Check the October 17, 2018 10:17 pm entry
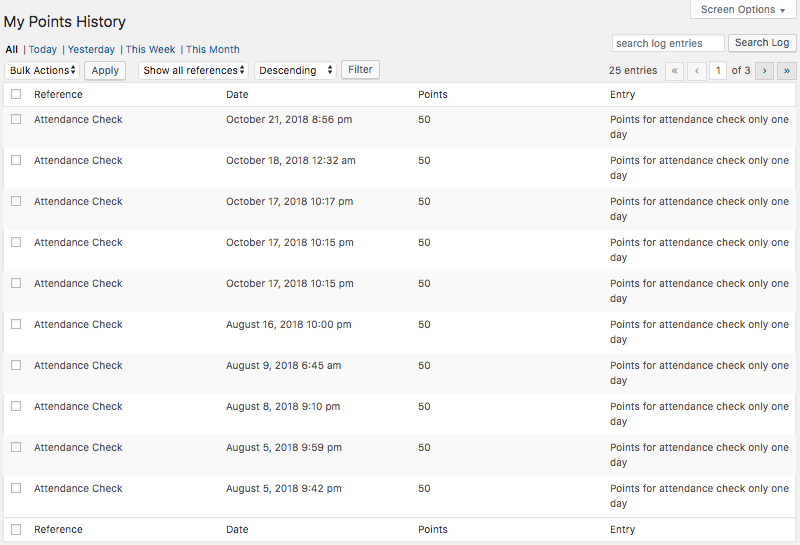Image resolution: width=800 pixels, height=545 pixels. click(16, 201)
